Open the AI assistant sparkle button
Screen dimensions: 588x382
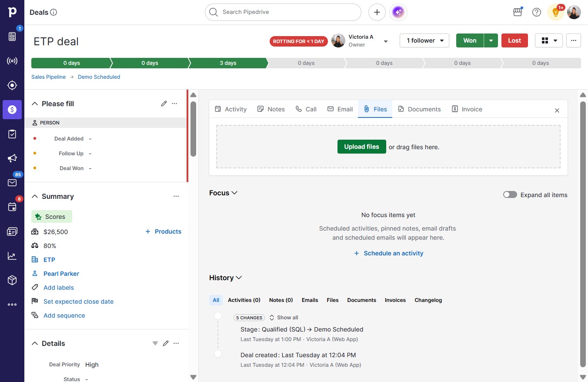click(398, 12)
